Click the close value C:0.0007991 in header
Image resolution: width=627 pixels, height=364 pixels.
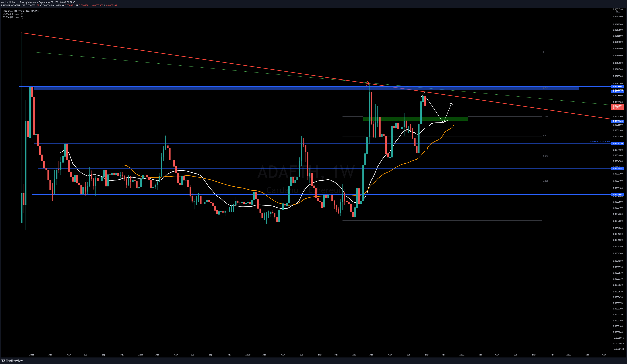coord(111,5)
